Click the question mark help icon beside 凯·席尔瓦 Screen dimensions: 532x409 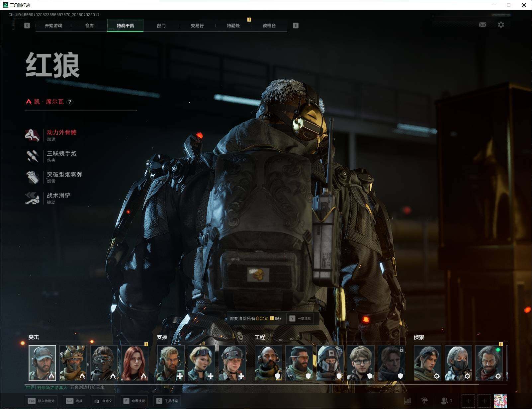(70, 102)
